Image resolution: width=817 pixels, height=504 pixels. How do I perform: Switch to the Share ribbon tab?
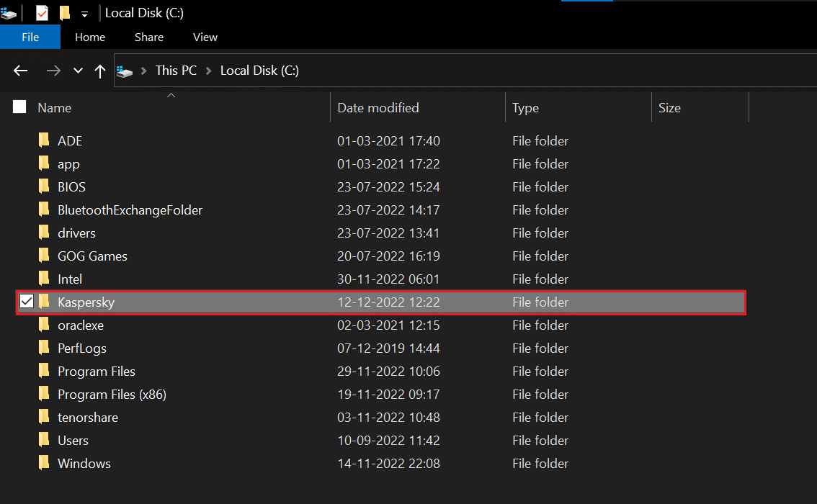[x=149, y=37]
